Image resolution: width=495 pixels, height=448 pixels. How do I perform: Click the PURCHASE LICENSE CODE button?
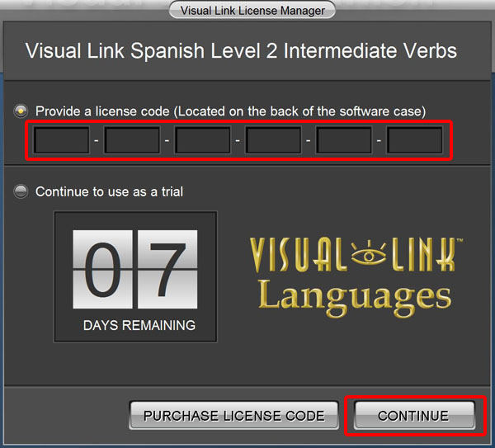click(234, 416)
